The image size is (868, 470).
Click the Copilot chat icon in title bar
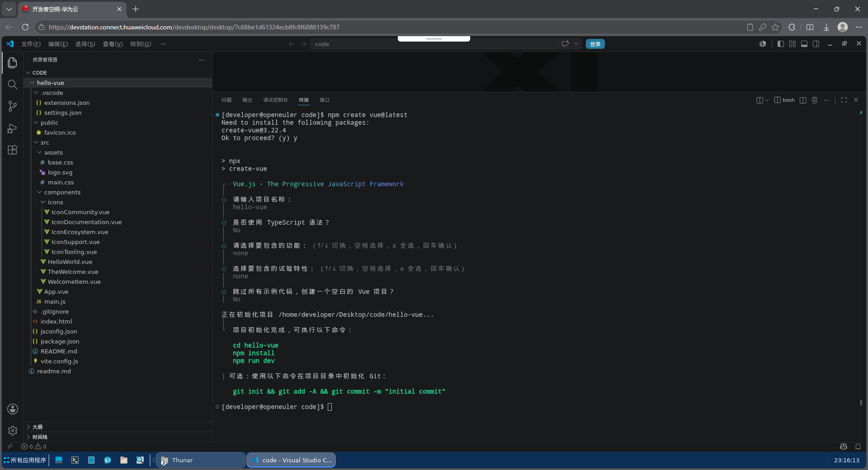(565, 44)
